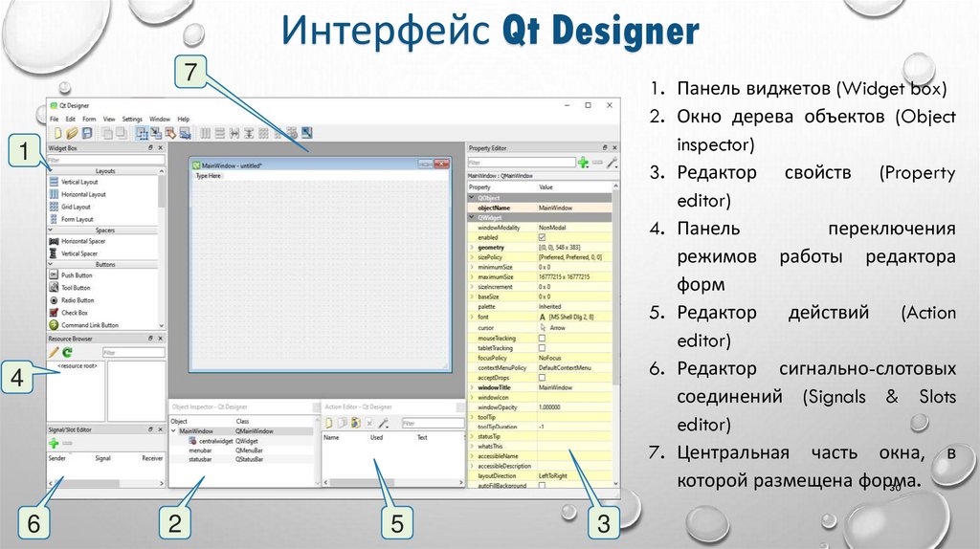980x549 pixels.
Task: Open the Edit menu
Action: (71, 119)
